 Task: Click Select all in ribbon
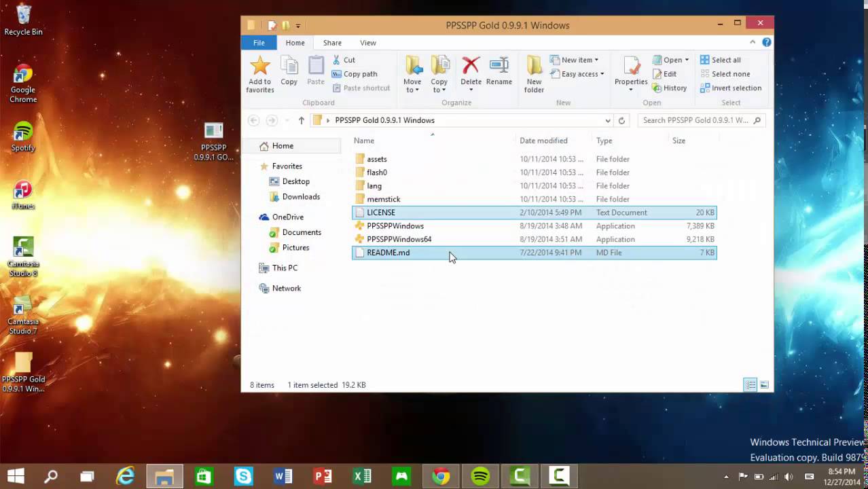coord(721,60)
